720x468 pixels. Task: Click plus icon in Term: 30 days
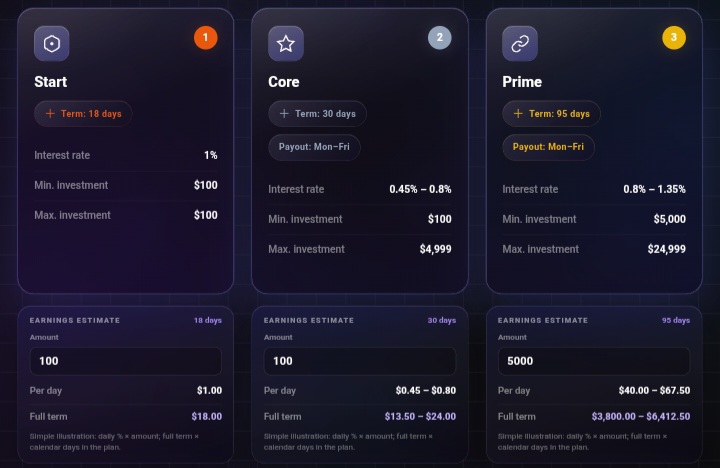(284, 113)
